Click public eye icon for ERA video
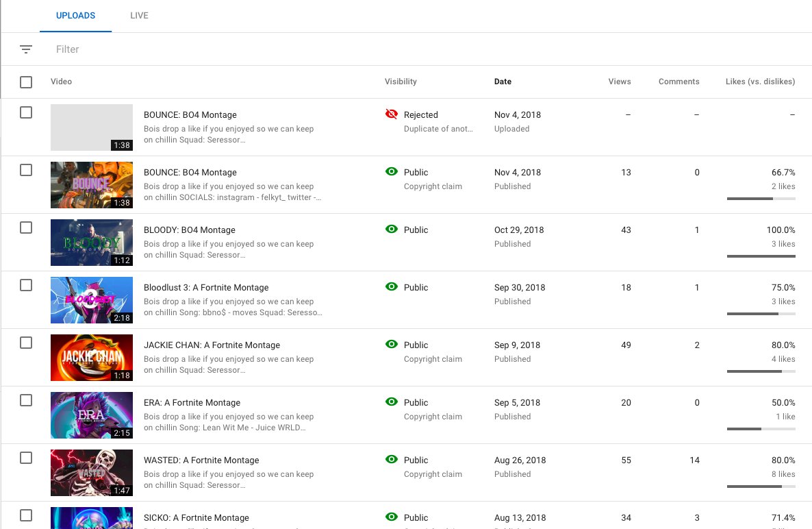The height and width of the screenshot is (529, 812). 392,402
